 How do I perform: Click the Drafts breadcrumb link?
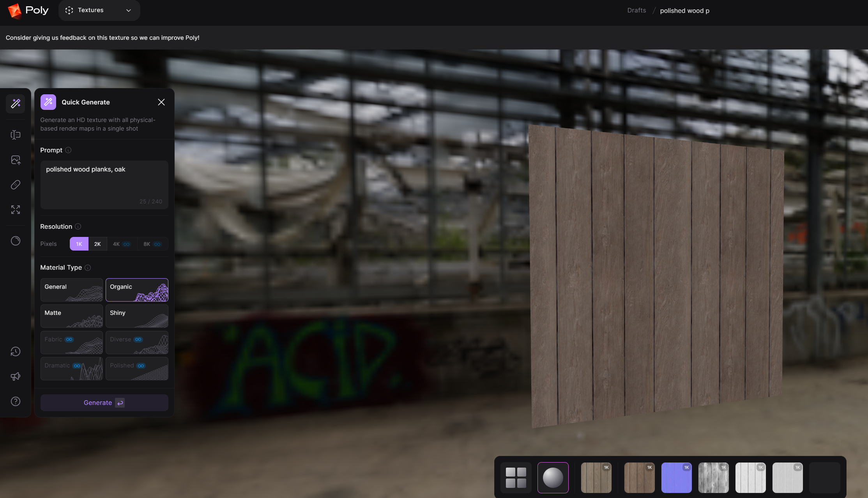pyautogui.click(x=636, y=11)
